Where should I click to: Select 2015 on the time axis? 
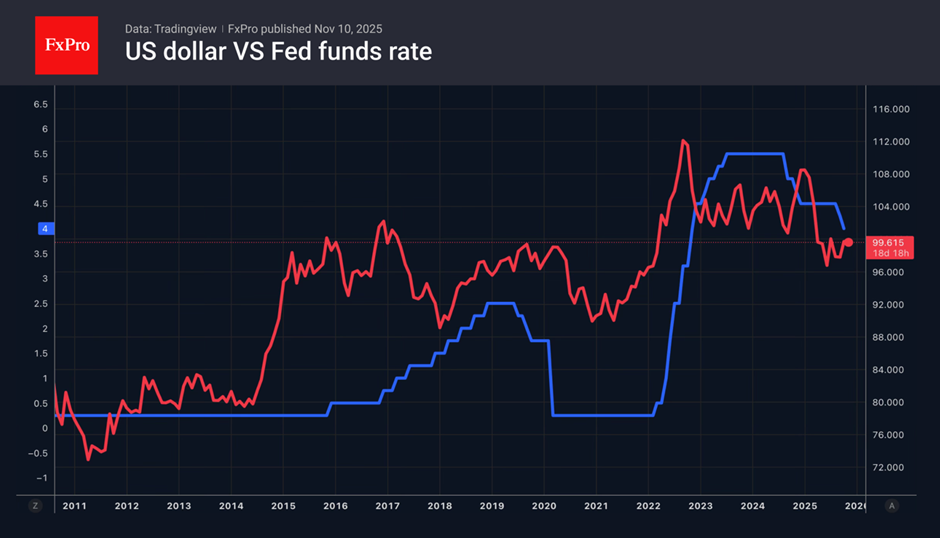282,506
